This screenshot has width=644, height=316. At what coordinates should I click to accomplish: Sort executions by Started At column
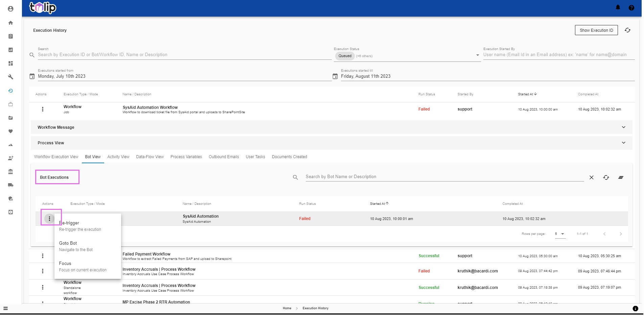click(527, 94)
